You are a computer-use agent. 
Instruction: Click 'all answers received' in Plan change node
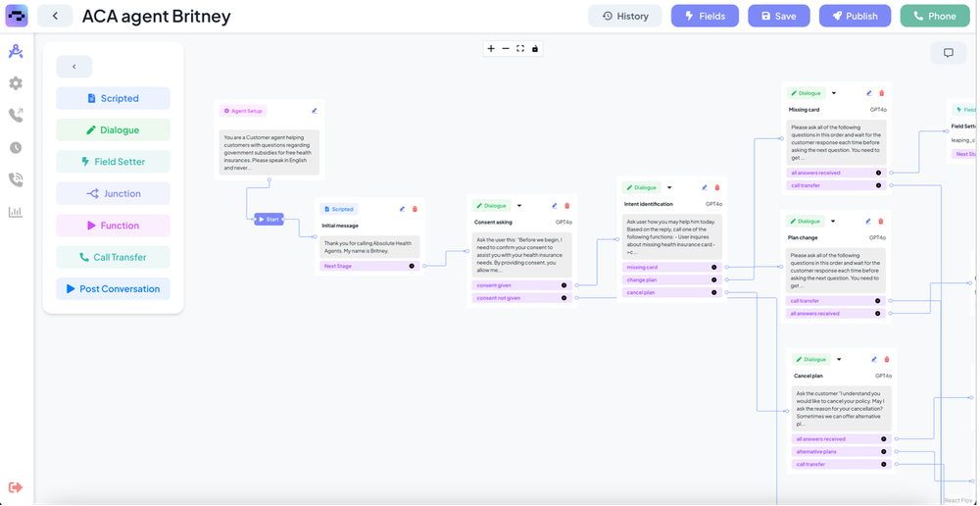[815, 314]
